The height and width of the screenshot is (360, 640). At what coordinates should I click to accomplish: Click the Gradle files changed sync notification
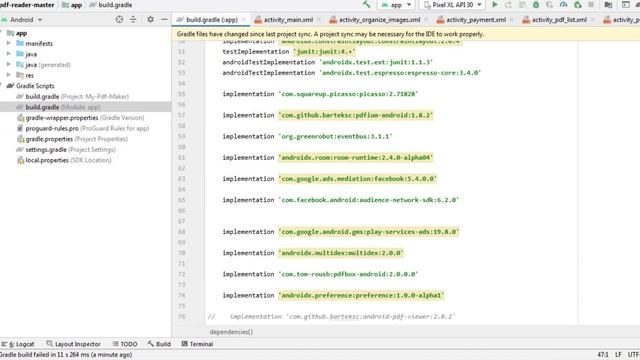click(331, 34)
